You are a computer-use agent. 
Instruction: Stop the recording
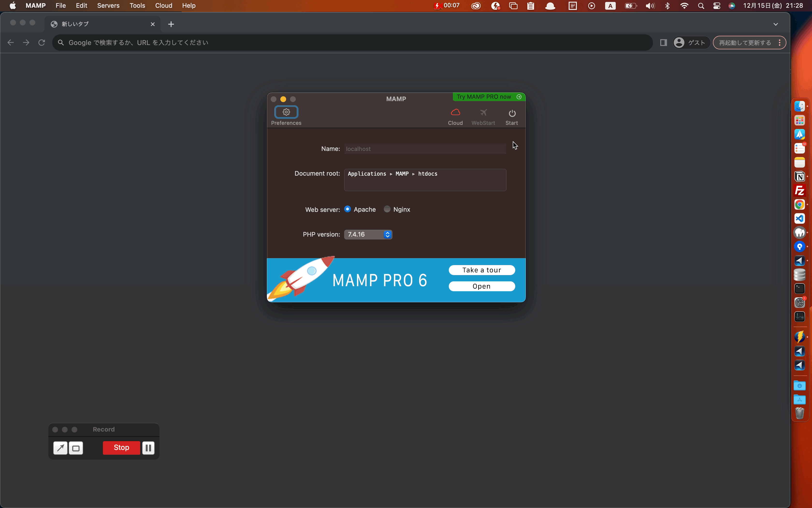(122, 448)
